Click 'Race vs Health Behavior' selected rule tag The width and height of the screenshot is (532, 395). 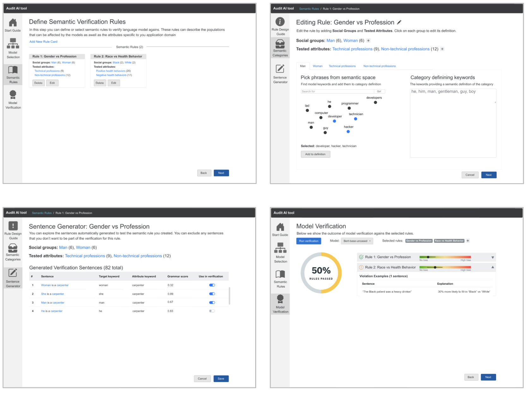point(449,241)
